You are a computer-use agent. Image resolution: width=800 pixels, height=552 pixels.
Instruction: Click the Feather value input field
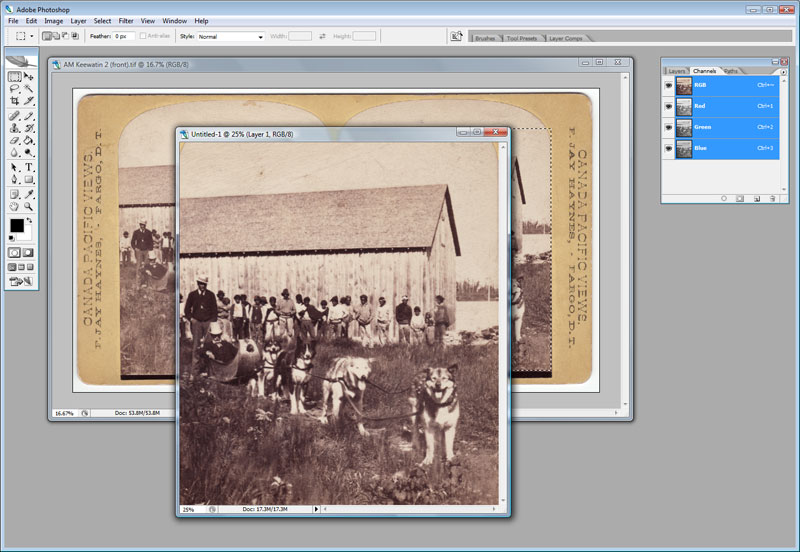pyautogui.click(x=124, y=36)
